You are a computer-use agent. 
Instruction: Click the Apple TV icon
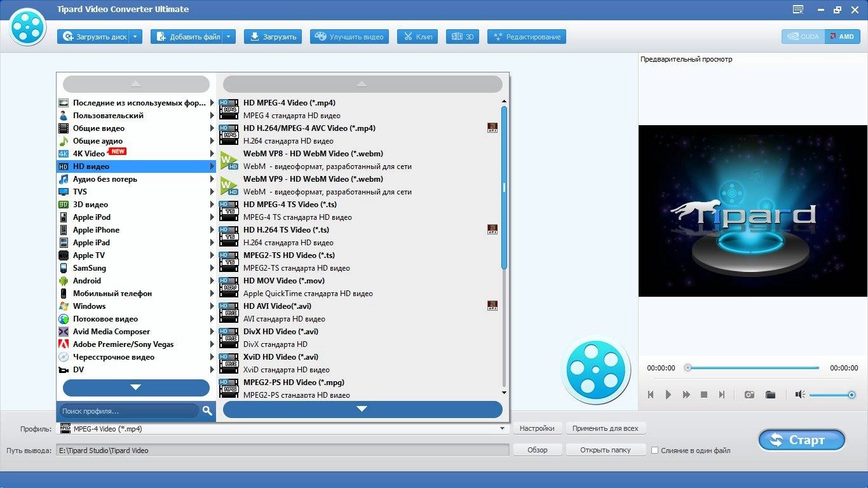64,255
